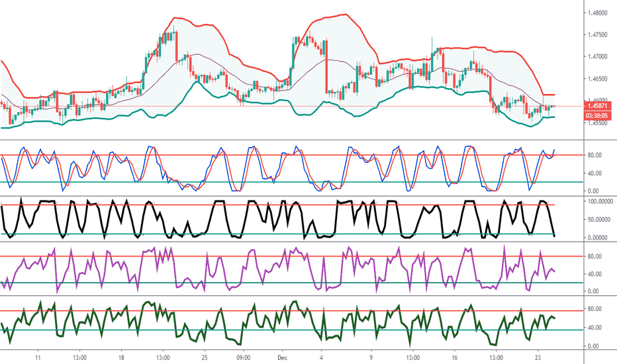
Task: Select the 0.00 label in the blue-red stochastic pane
Action: [x=593, y=191]
